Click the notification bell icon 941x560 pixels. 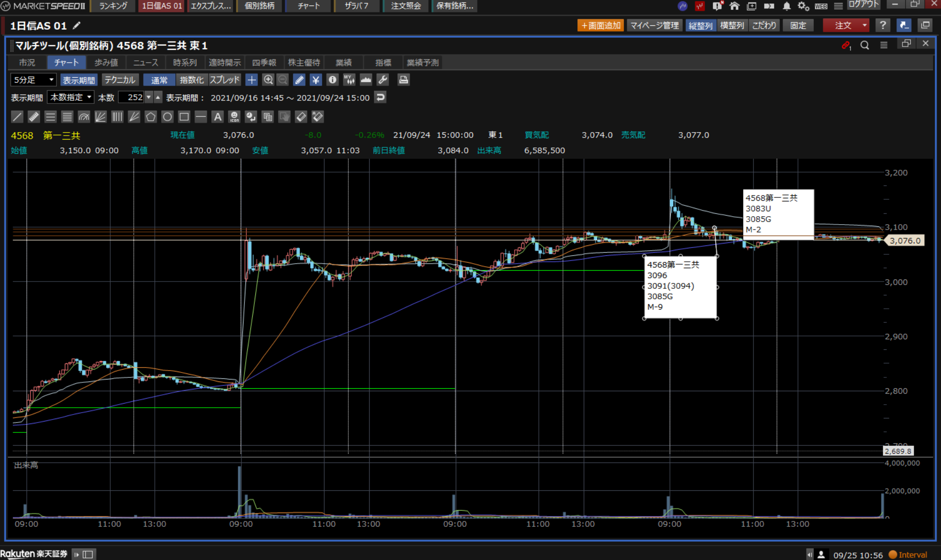(786, 6)
